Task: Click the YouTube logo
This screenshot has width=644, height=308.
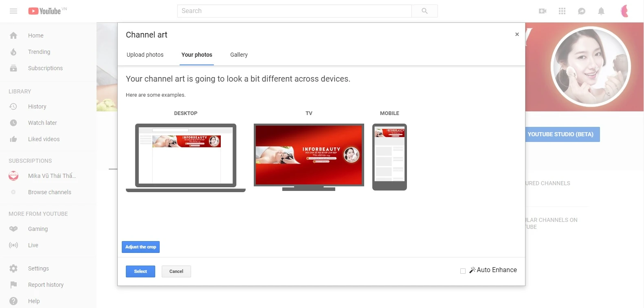Action: click(47, 11)
